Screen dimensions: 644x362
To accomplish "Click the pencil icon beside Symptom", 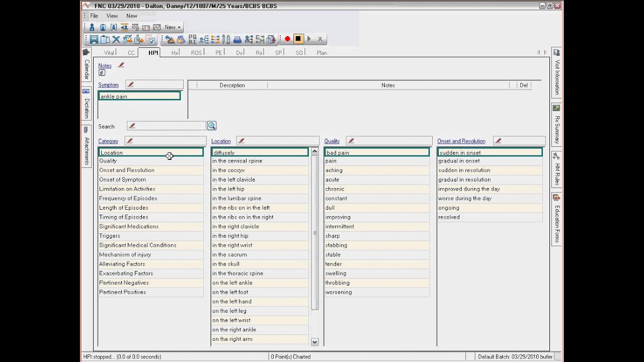I will (130, 84).
